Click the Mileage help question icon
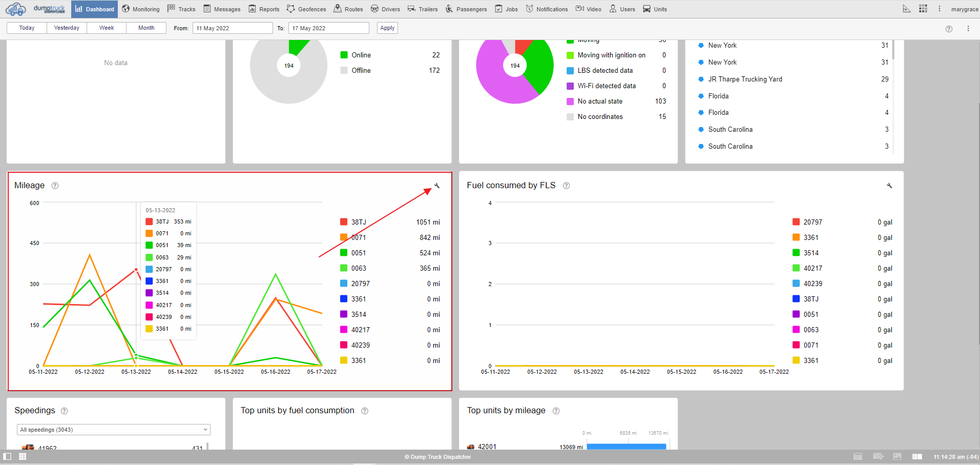 click(55, 186)
